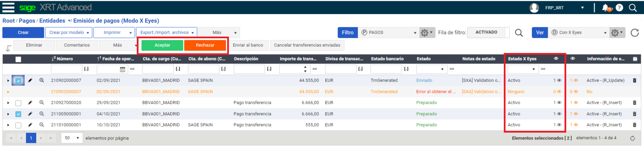Screen dimensions: 644x149
Task: Uncheck the checkbox for payment 211005000001
Action: (x=18, y=114)
